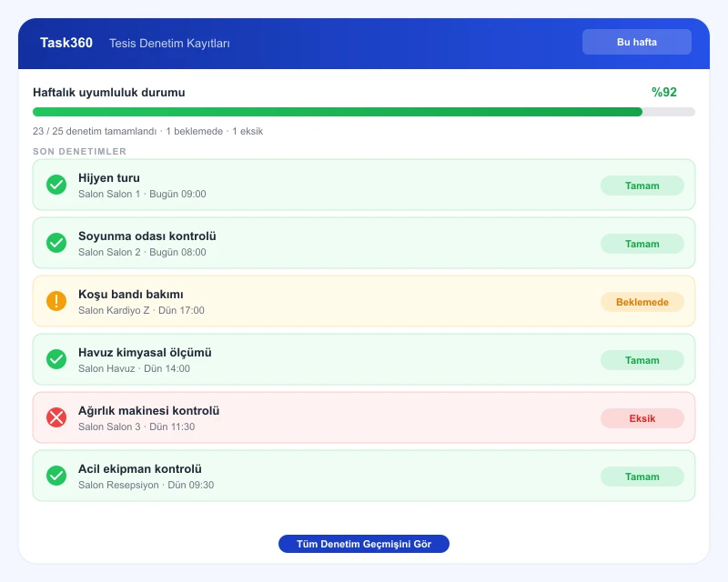Click Salon Salon 3 · Dün 11:30 details

point(136,427)
